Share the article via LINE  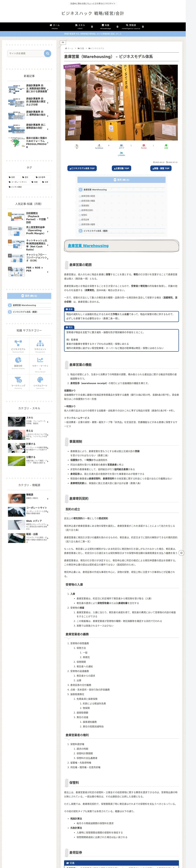pyautogui.click(x=166, y=147)
